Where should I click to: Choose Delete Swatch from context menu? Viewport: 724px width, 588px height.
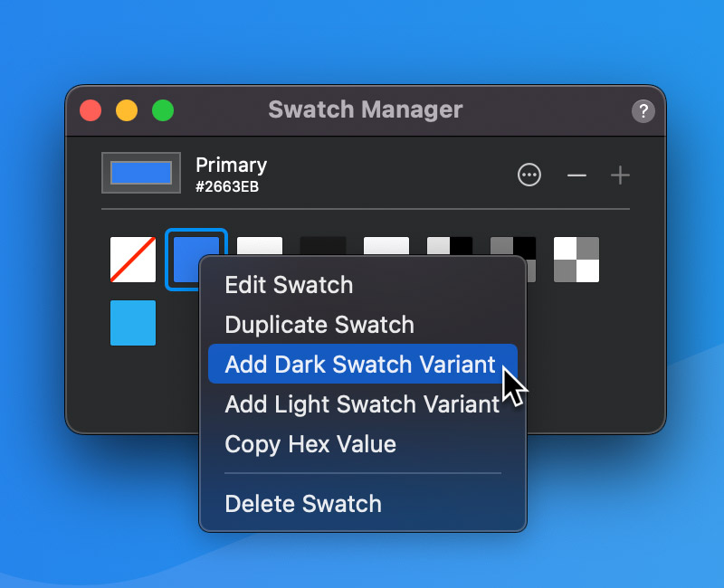(x=303, y=504)
